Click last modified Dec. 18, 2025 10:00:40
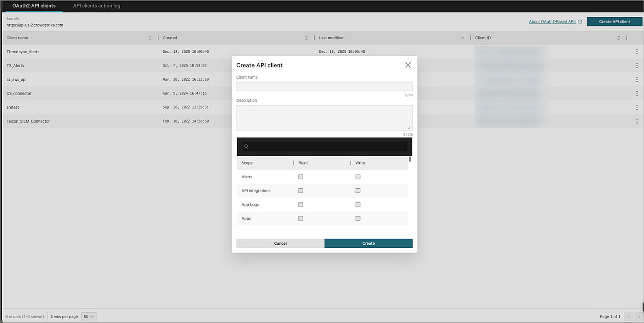Screen dimensions: 644x323 tap(342, 52)
